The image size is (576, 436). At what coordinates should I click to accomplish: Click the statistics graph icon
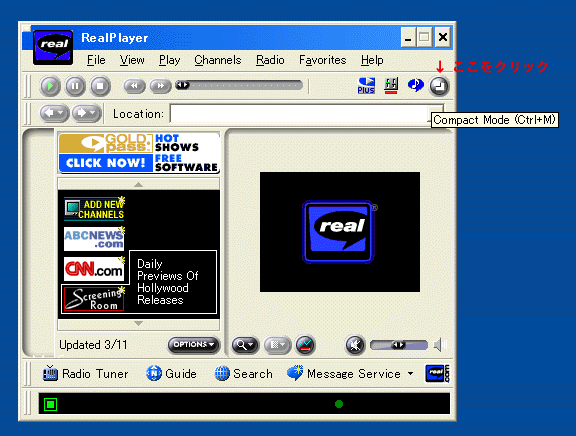pyautogui.click(x=305, y=345)
